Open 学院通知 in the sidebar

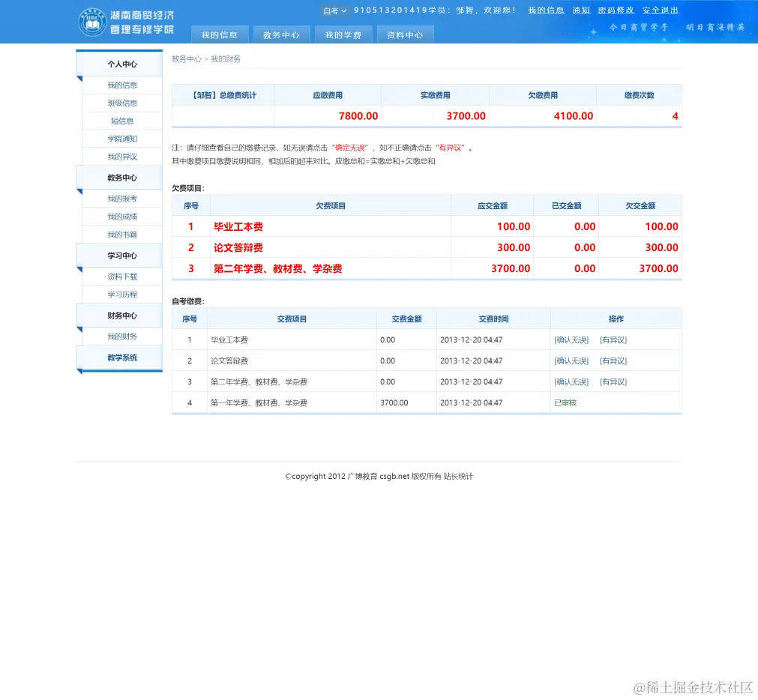(x=122, y=139)
